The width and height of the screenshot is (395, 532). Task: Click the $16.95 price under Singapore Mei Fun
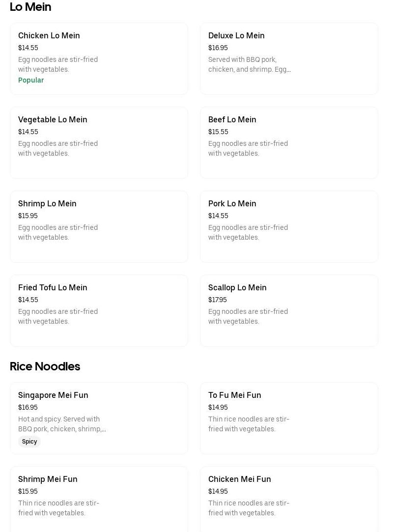click(28, 407)
